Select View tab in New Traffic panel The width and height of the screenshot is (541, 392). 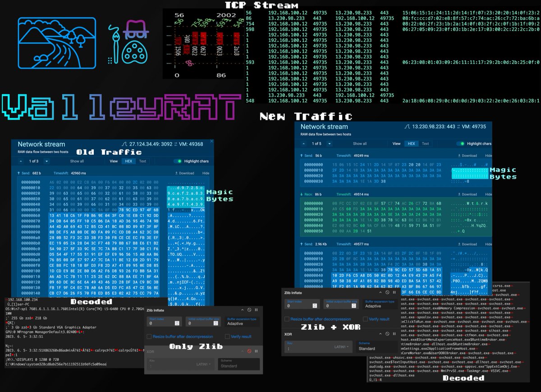coord(396,144)
